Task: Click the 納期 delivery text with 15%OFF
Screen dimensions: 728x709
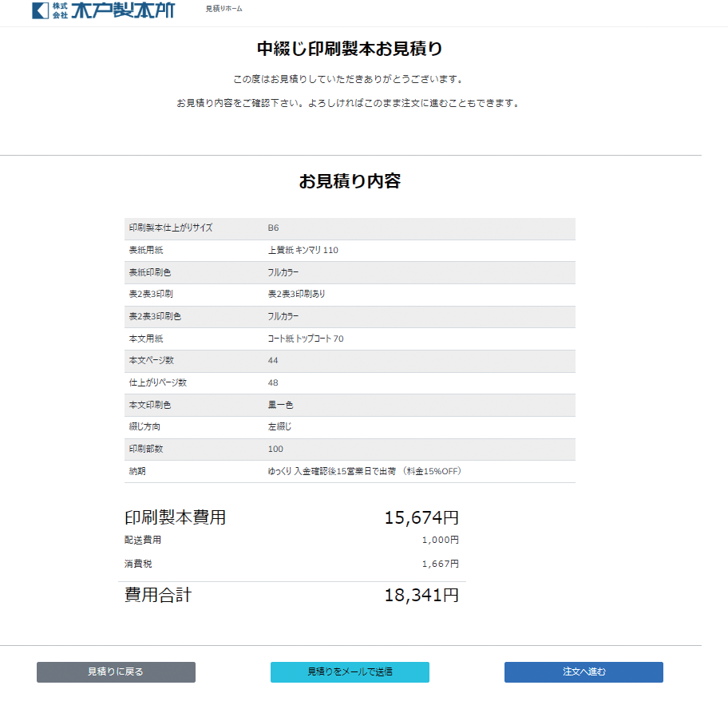Action: (x=365, y=472)
